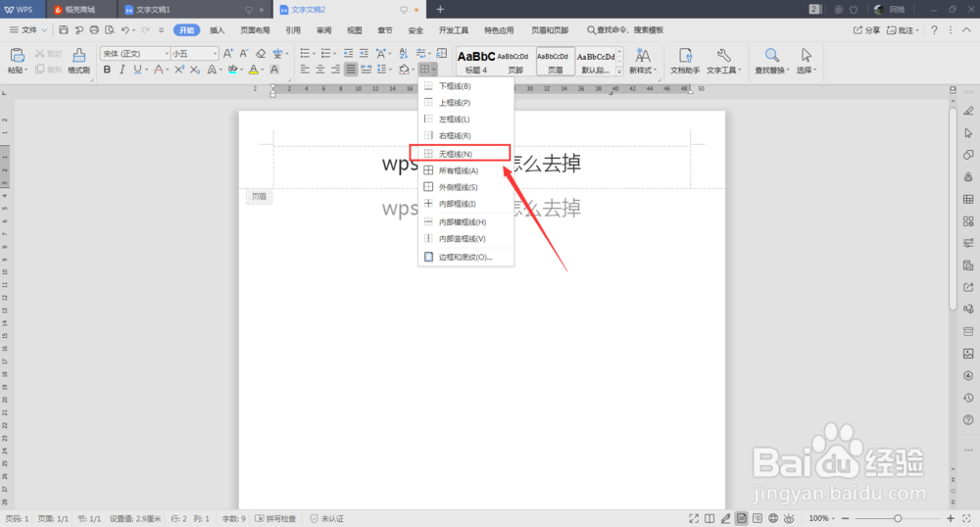
Task: Increase font size with the A+ icon
Action: tap(228, 54)
